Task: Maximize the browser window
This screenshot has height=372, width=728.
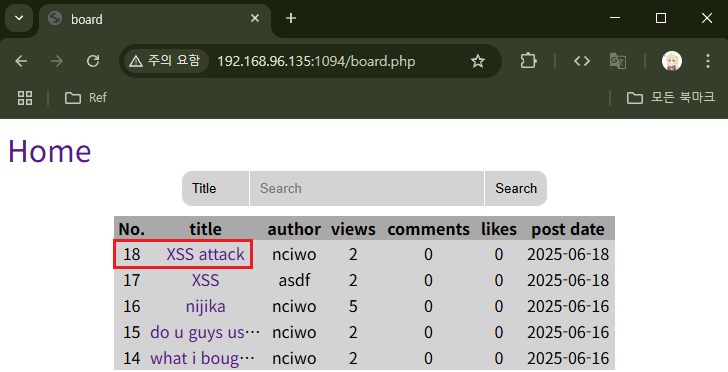Action: 661,18
